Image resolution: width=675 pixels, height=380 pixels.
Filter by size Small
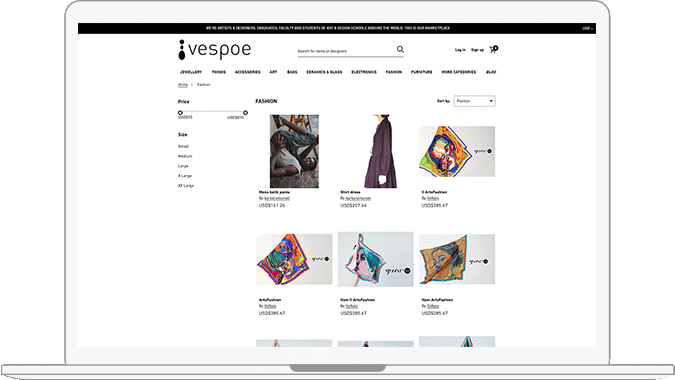pos(183,146)
